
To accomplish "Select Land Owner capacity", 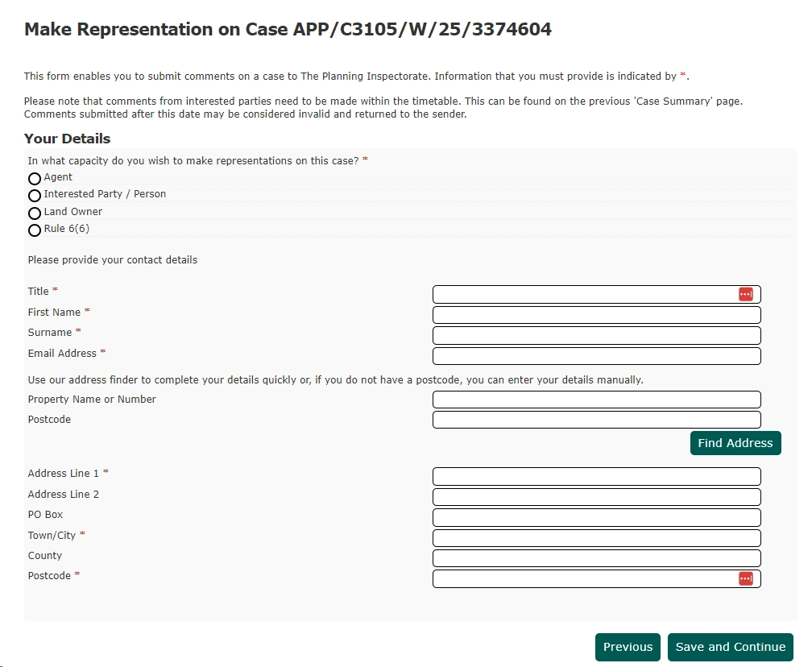I will tap(35, 213).
